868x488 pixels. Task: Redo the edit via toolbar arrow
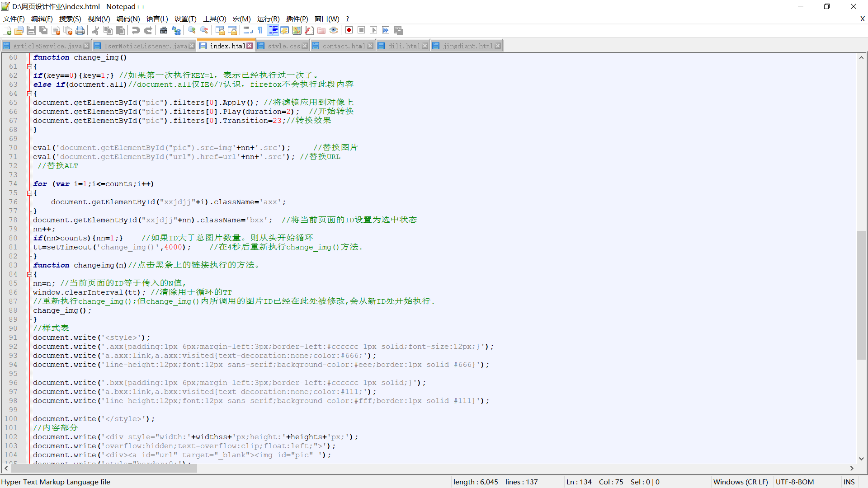tap(148, 30)
